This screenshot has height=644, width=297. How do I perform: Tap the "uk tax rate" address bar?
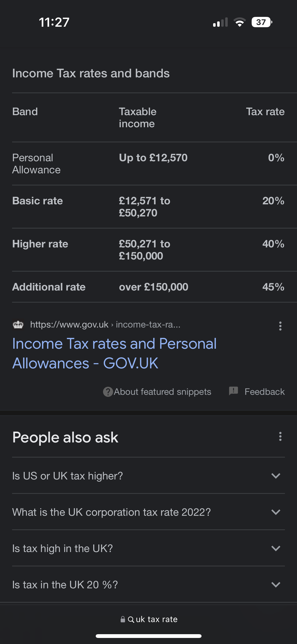pos(149,619)
